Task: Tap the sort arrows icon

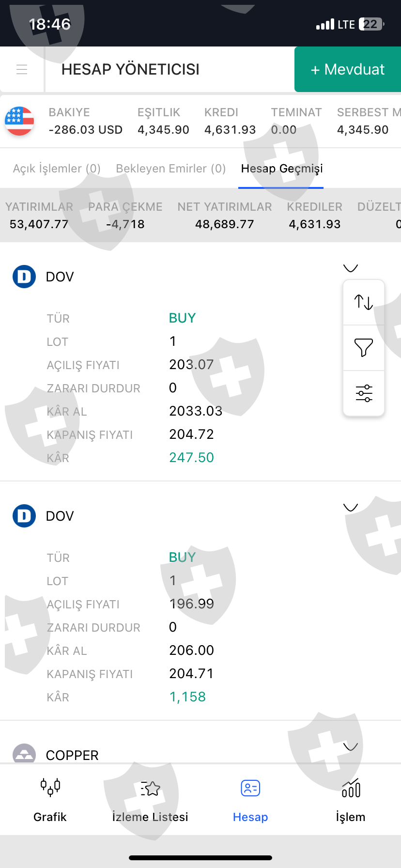Action: (x=364, y=302)
